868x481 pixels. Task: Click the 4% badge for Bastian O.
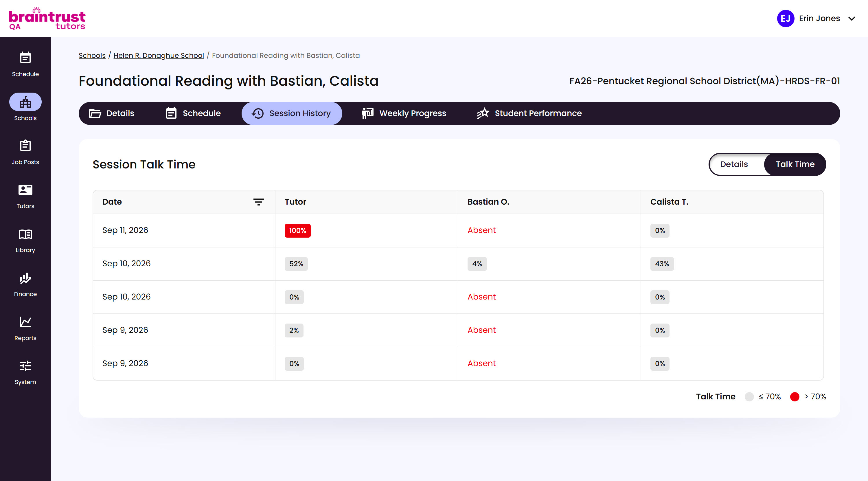coord(477,264)
